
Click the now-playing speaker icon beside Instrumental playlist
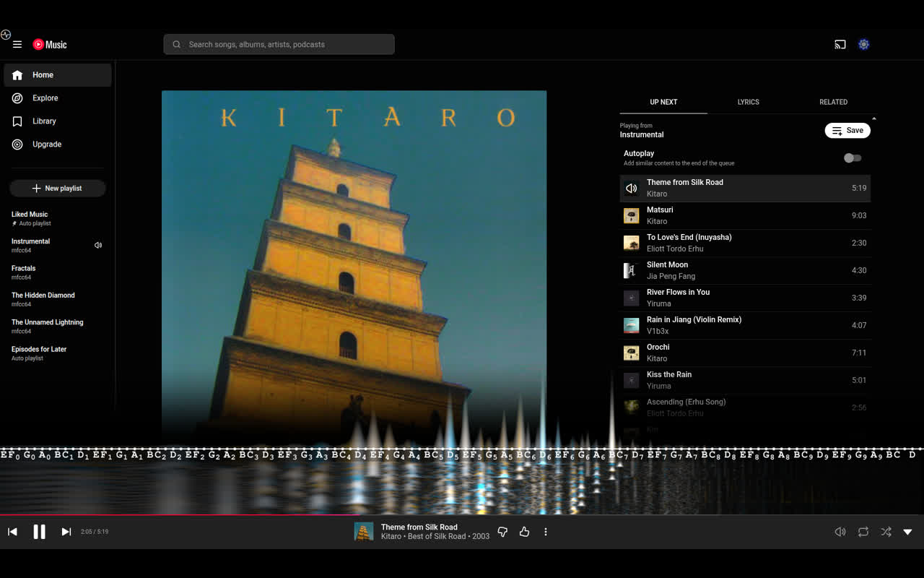point(98,245)
